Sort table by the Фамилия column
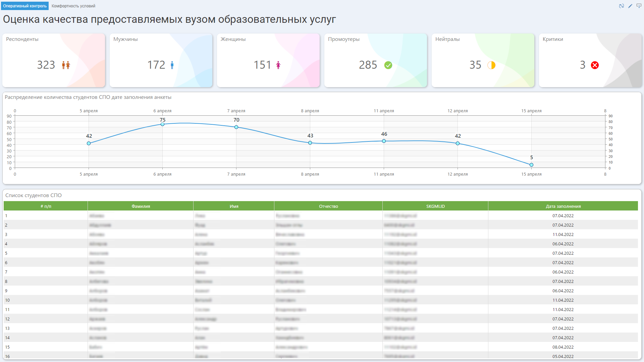The height and width of the screenshot is (362, 644). click(x=140, y=206)
